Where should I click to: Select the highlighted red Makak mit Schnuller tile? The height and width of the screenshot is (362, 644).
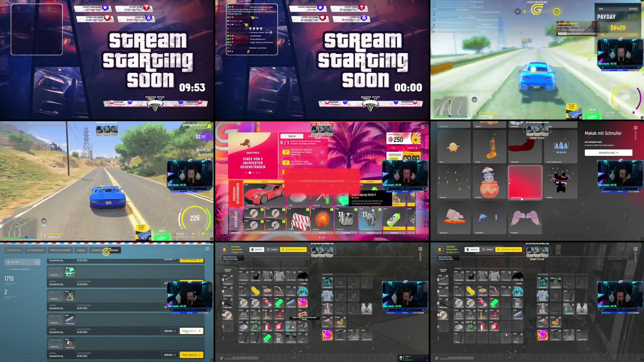(525, 182)
